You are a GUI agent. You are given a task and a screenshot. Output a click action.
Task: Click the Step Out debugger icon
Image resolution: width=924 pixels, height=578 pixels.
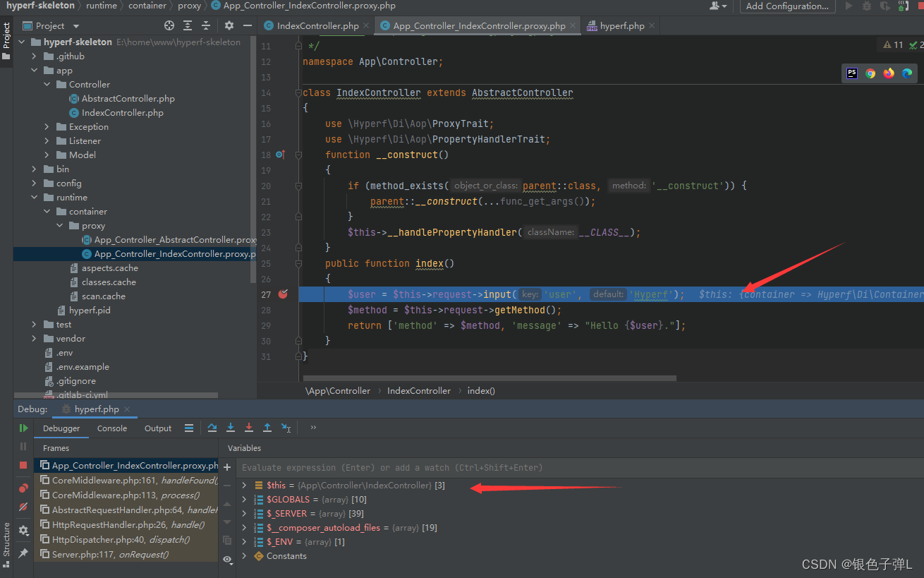(x=267, y=427)
